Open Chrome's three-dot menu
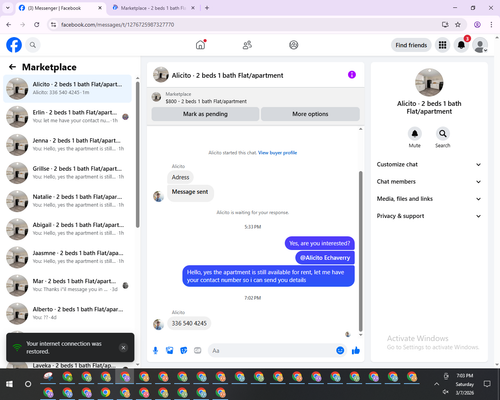500x400 pixels. pyautogui.click(x=491, y=24)
